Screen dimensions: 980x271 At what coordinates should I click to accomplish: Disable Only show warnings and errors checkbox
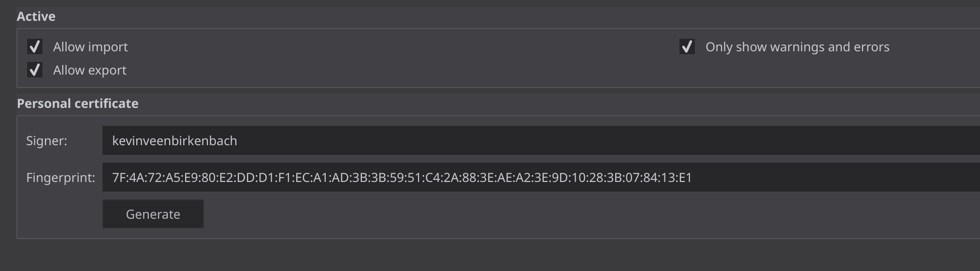687,47
